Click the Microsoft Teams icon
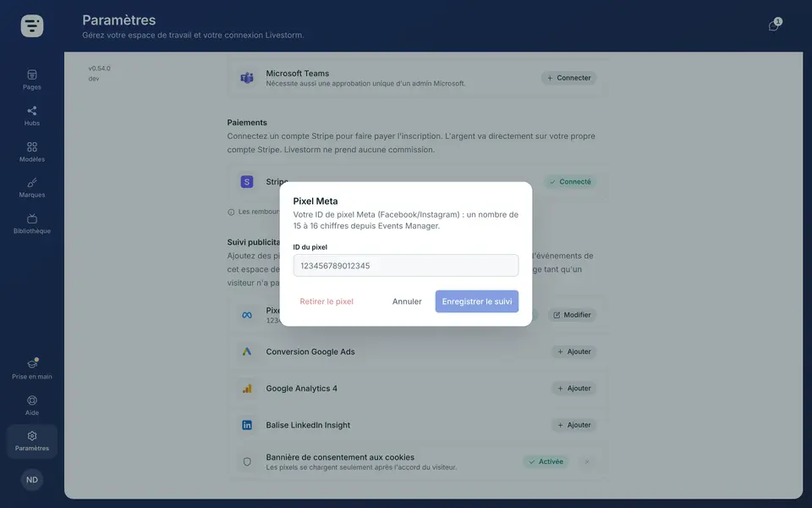Image resolution: width=812 pixels, height=508 pixels. click(247, 78)
